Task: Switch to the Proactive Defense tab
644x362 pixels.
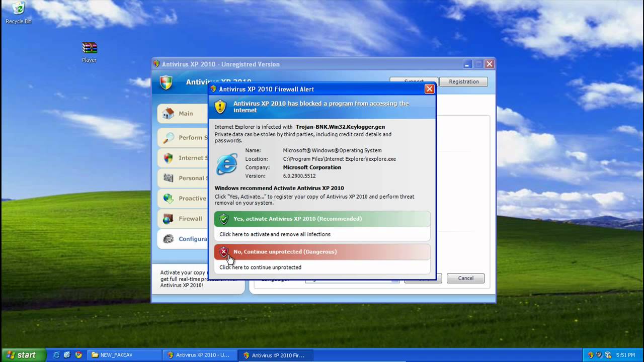Action: coord(183,199)
